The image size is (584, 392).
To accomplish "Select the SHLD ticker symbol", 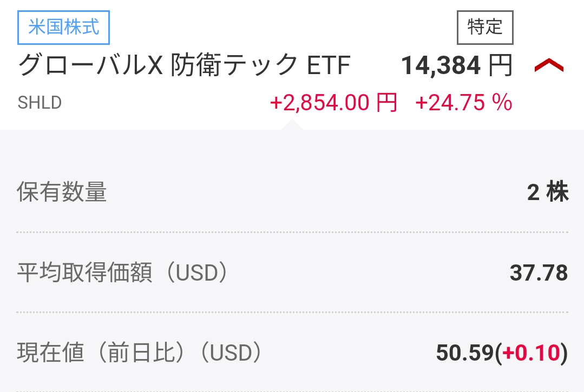I will [40, 103].
